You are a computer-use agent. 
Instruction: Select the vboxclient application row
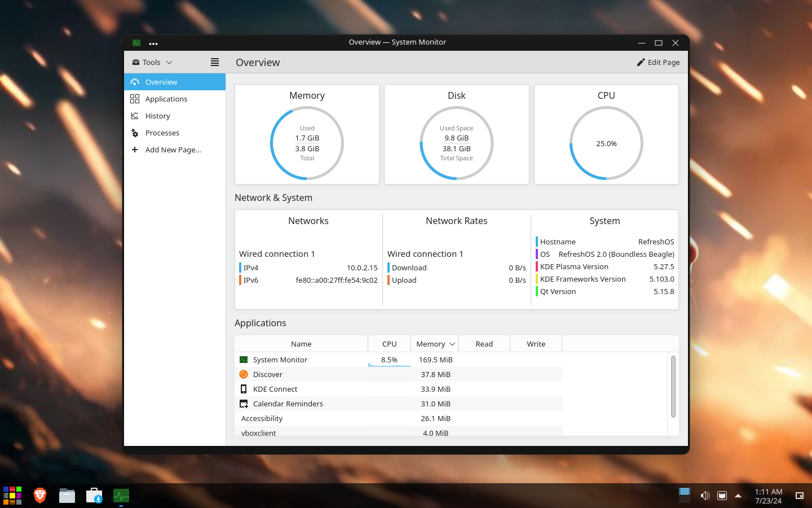[x=398, y=432]
